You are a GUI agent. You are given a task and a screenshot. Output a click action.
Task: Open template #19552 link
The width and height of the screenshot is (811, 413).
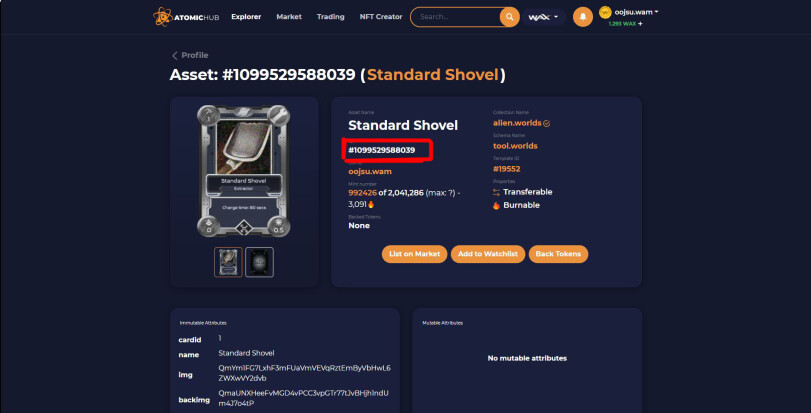click(x=506, y=169)
